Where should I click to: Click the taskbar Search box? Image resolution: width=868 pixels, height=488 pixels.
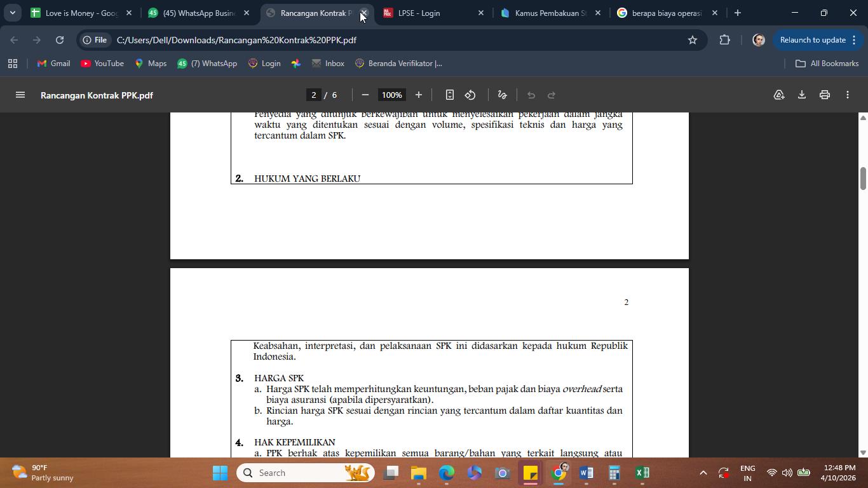306,473
